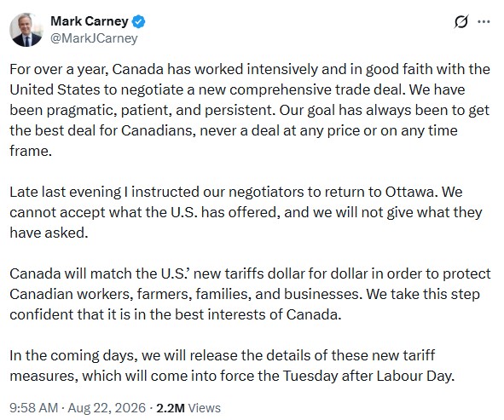The width and height of the screenshot is (504, 420).
Task: Click the phrase 'have asked.' in the post
Action: click(49, 233)
